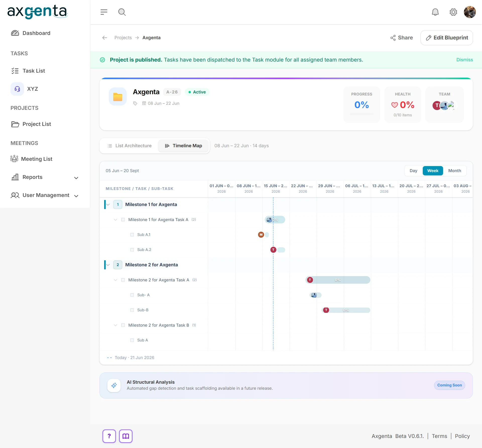Viewport: 482px width, 448px height.
Task: Click the team avatars stack
Action: click(444, 106)
